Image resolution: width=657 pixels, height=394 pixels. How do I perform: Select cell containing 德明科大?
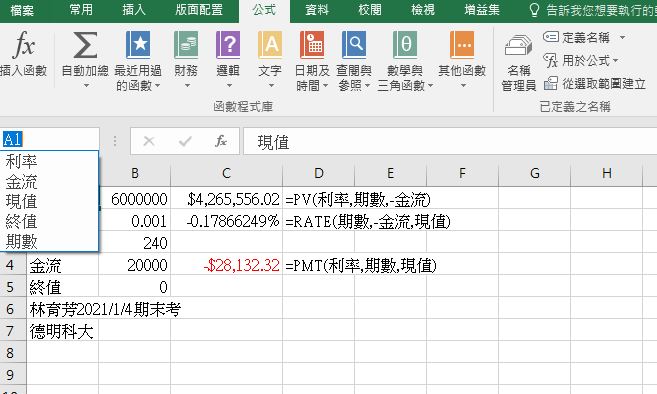coord(63,331)
